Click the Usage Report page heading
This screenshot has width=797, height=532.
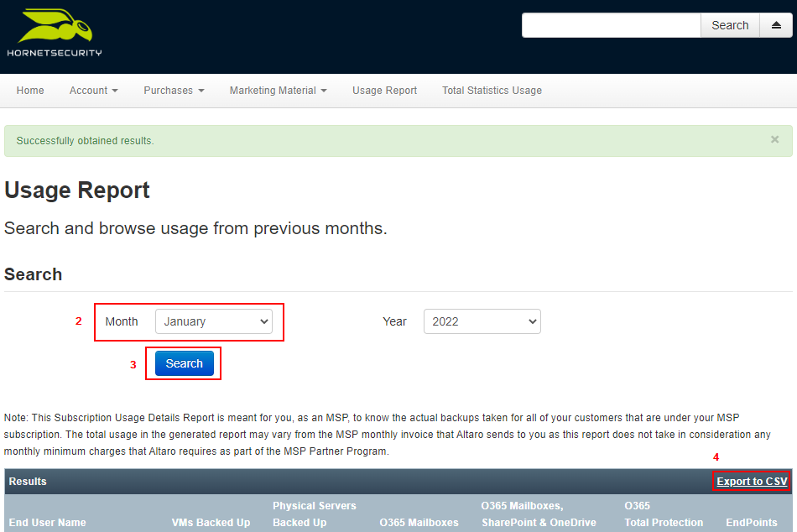coord(76,190)
